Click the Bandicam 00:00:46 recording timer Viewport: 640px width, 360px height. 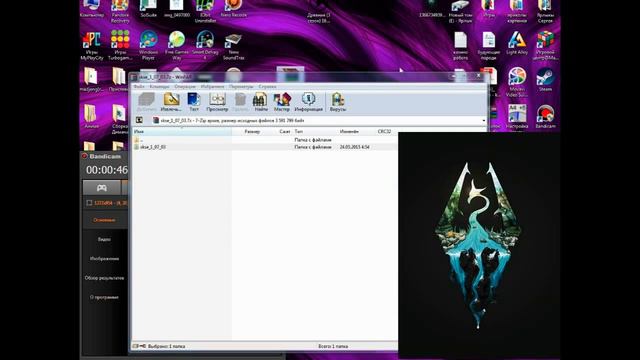107,170
